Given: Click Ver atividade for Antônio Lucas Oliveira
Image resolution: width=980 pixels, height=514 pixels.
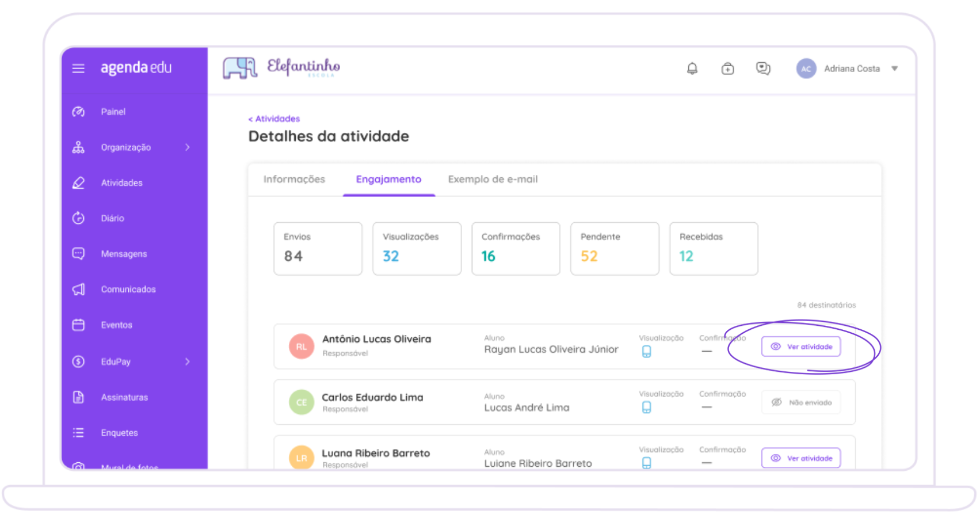Looking at the screenshot, I should tap(801, 347).
